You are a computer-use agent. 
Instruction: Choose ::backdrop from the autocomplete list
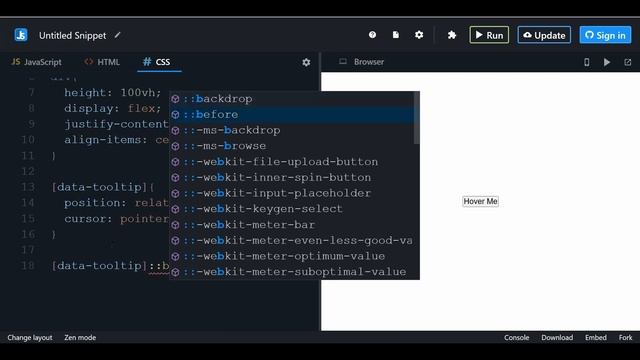coord(292,99)
